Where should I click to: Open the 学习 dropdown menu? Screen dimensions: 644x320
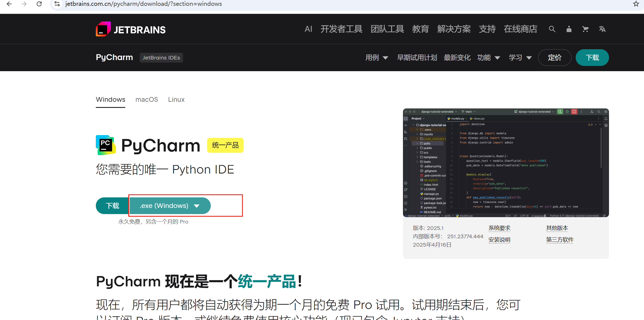point(520,58)
